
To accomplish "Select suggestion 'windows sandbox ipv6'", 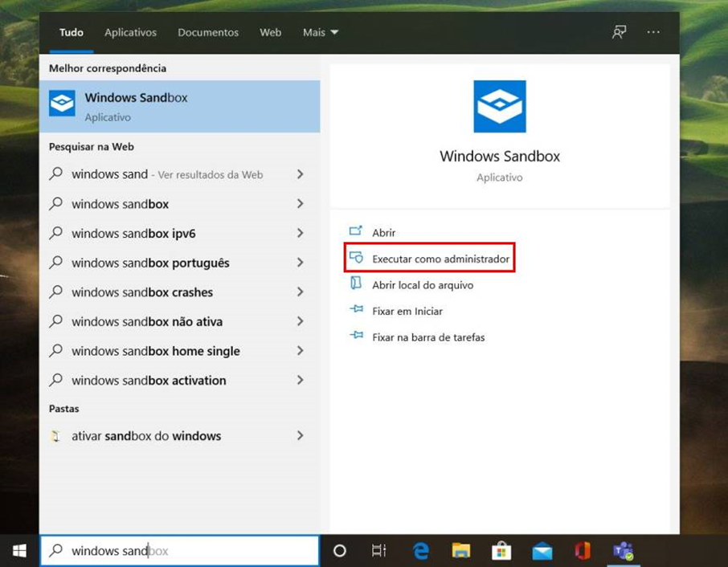I will tap(180, 233).
